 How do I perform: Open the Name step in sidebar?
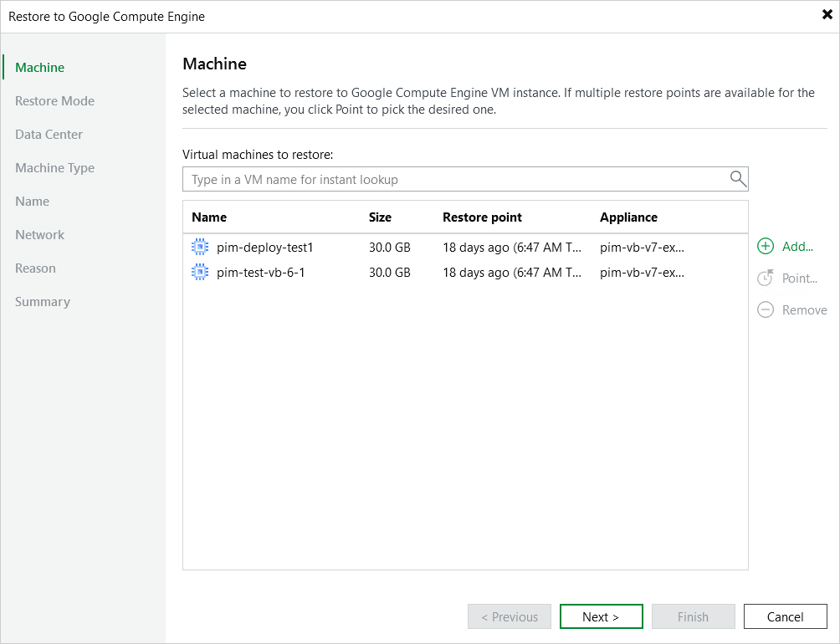point(32,202)
